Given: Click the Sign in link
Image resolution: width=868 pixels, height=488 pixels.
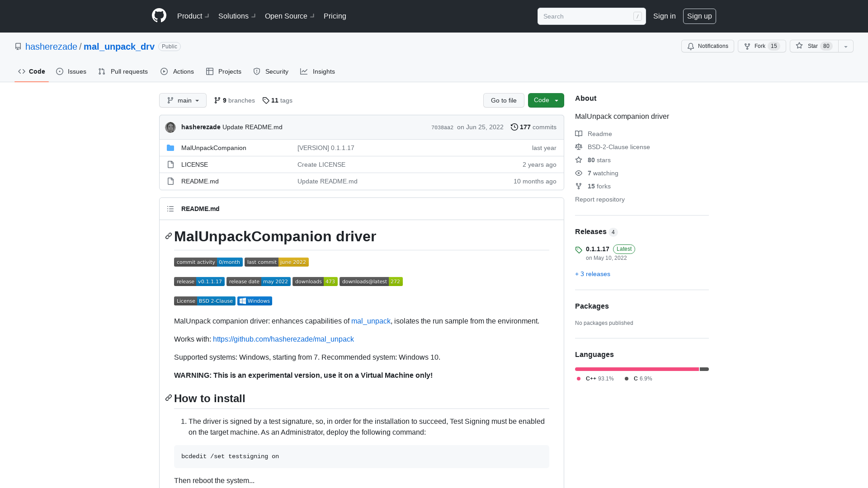Looking at the screenshot, I should [665, 16].
